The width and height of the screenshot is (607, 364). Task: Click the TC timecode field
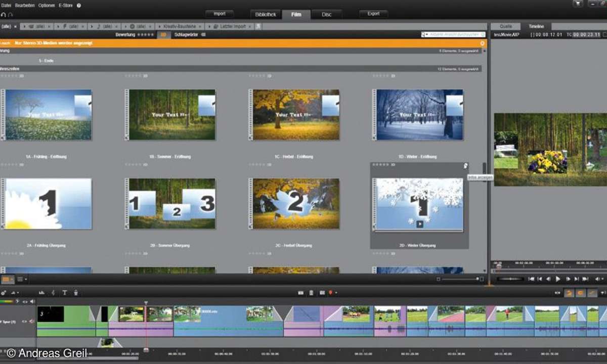click(587, 34)
